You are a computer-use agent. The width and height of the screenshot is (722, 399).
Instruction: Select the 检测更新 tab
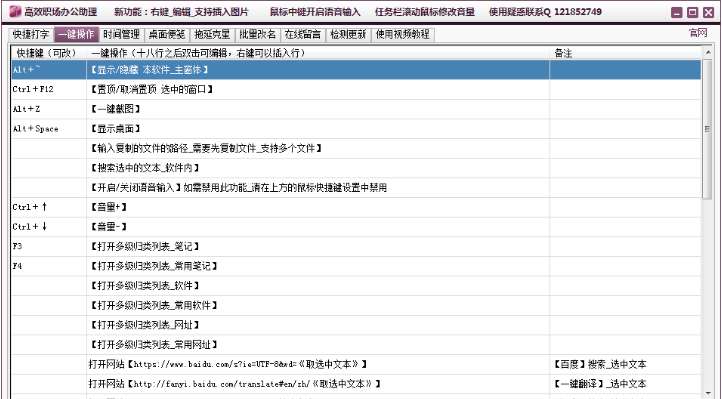[x=349, y=35]
